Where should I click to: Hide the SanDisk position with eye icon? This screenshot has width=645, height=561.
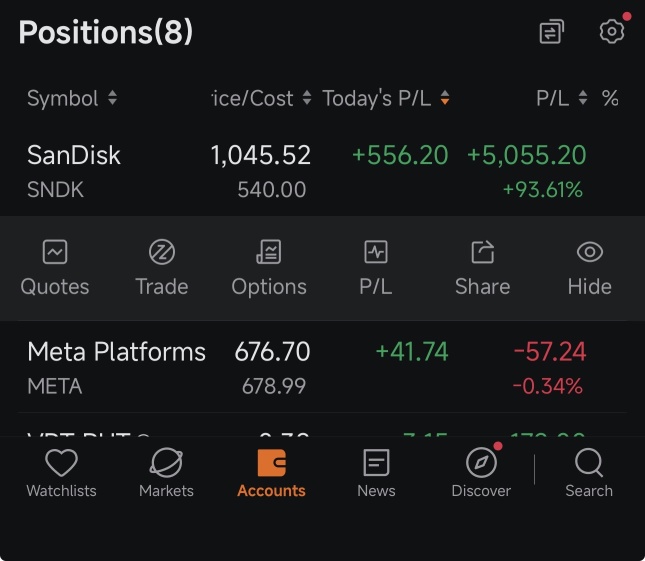coord(590,252)
